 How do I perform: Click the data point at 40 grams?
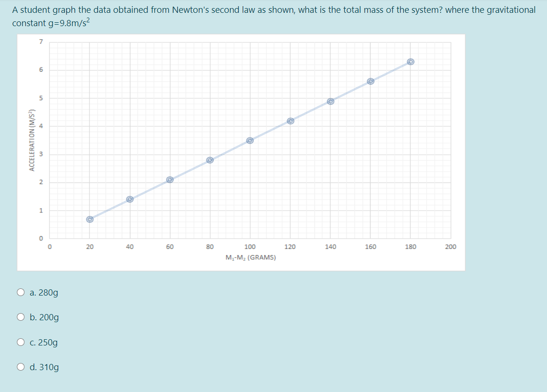pos(130,199)
